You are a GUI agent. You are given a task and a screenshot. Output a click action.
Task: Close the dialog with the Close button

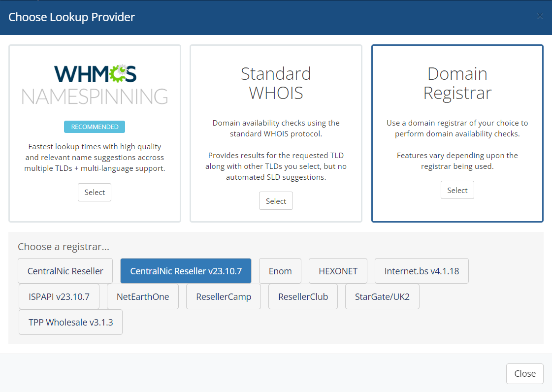[x=525, y=374]
